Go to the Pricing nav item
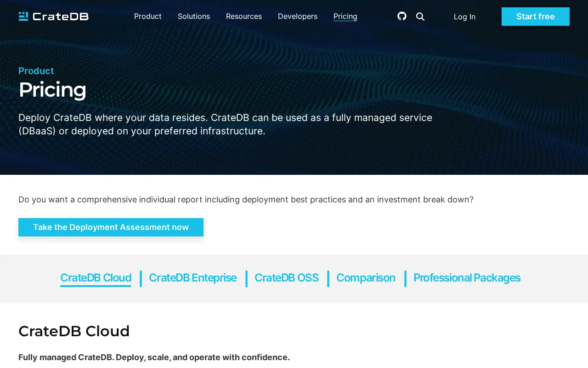Viewport: 588px width, 368px height. click(345, 17)
